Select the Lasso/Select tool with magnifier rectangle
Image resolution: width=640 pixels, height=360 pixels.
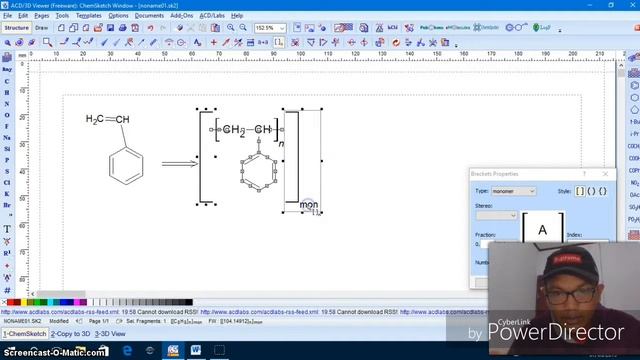47,42
